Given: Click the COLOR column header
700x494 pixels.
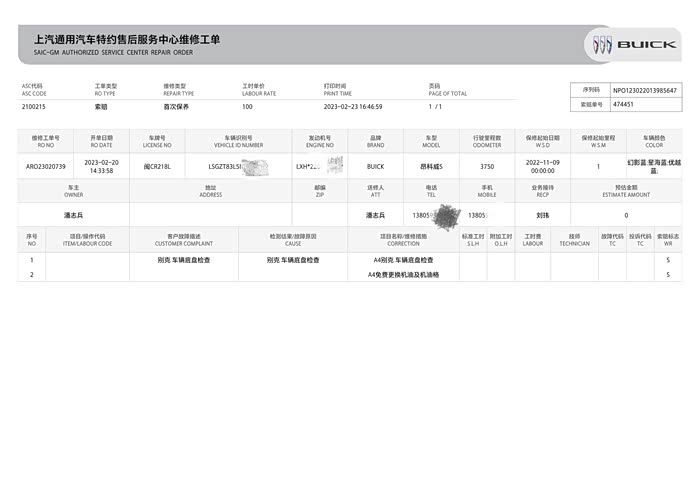Looking at the screenshot, I should [654, 141].
